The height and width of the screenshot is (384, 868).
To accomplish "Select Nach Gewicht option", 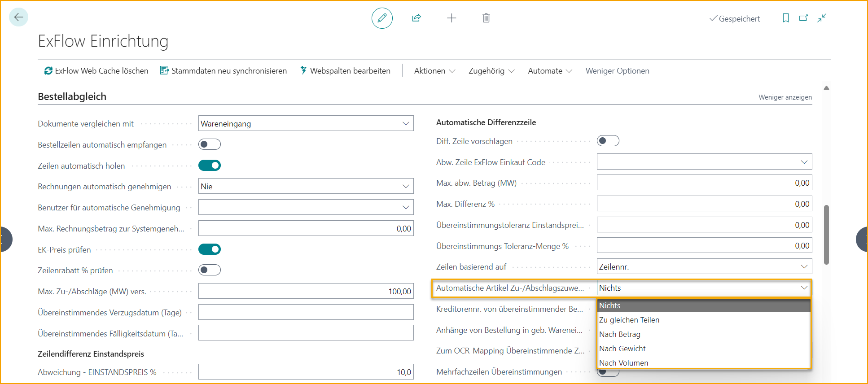I will point(704,349).
